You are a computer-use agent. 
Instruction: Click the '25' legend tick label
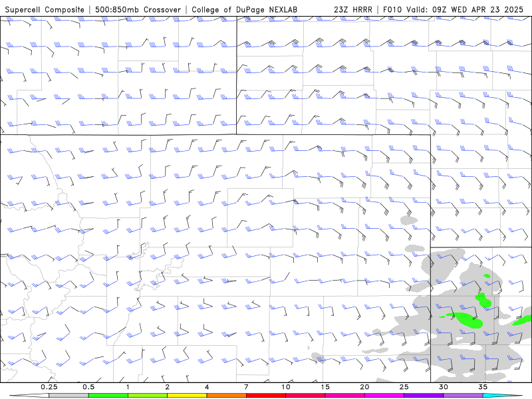point(404,387)
